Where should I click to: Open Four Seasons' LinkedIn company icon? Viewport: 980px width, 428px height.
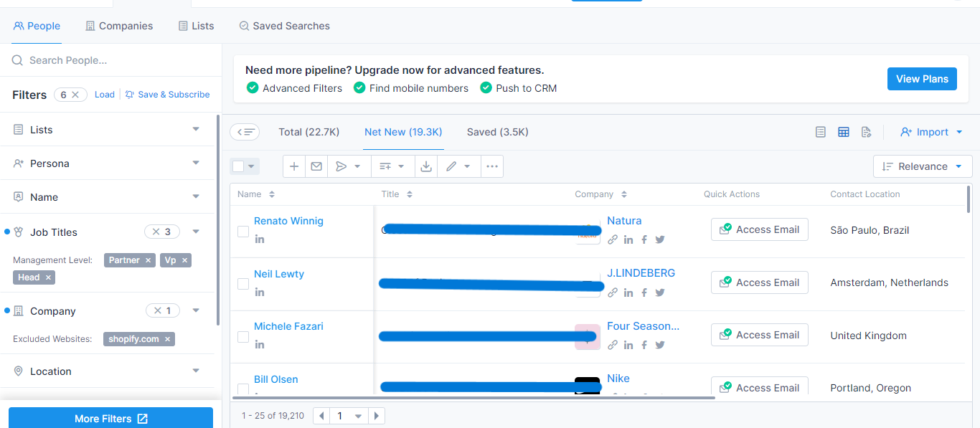click(628, 345)
